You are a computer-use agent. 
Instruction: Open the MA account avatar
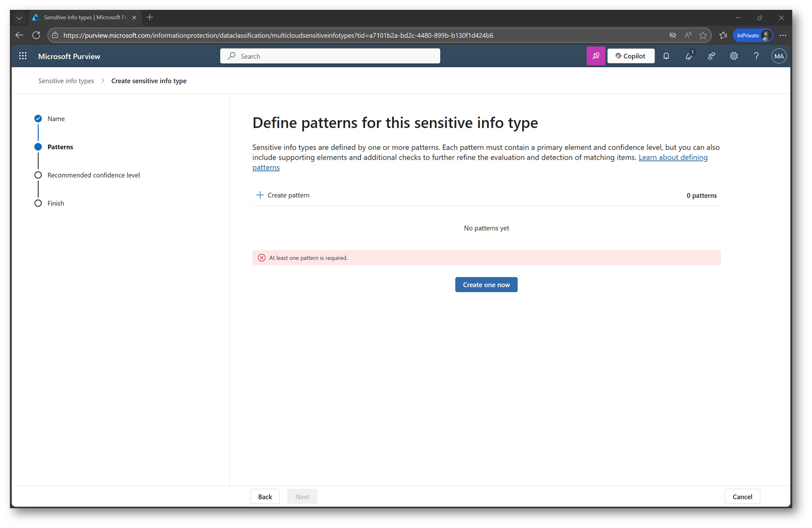pos(779,56)
